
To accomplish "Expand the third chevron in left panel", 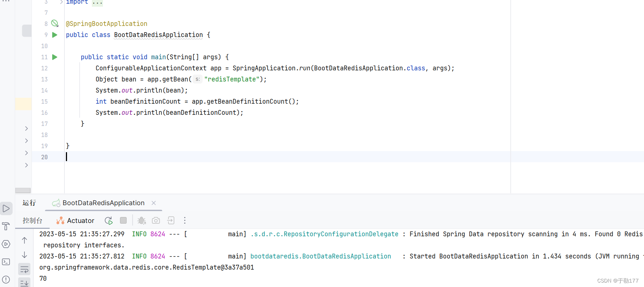I will tap(26, 153).
